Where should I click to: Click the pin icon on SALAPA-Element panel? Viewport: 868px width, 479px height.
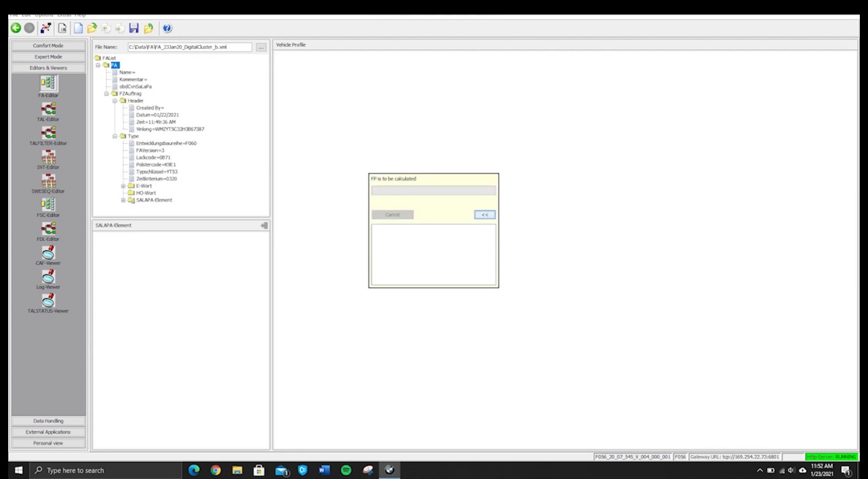click(x=264, y=225)
